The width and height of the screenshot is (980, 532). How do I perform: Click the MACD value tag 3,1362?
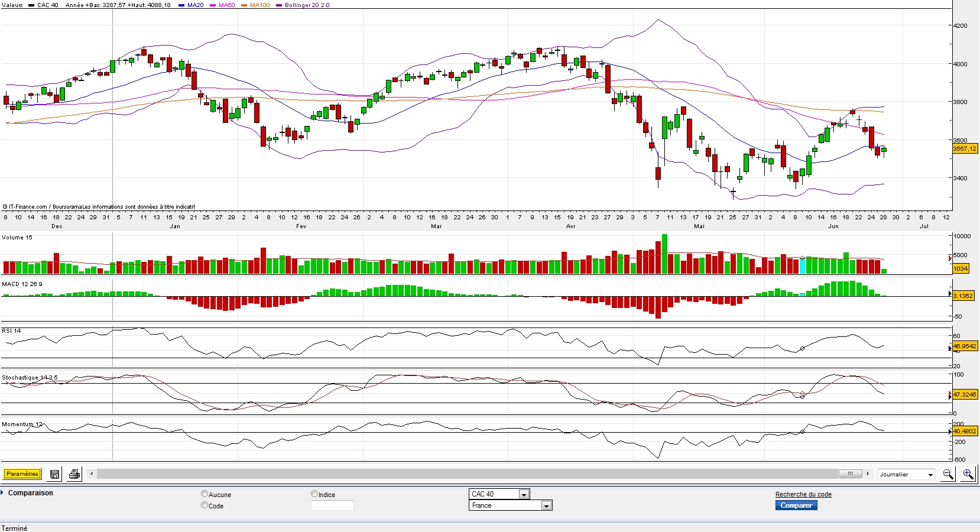click(x=963, y=296)
